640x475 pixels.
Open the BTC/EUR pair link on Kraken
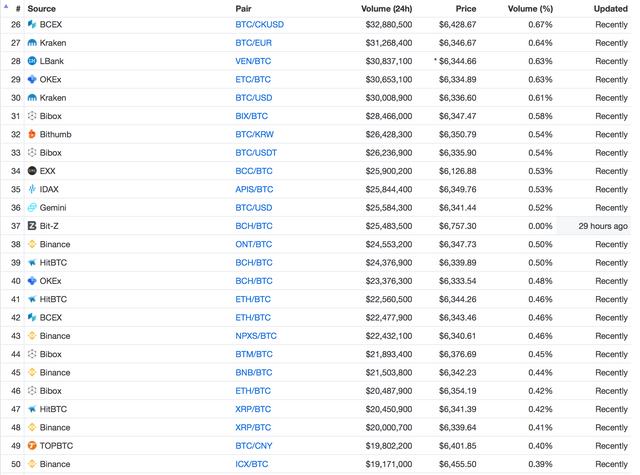[x=253, y=43]
